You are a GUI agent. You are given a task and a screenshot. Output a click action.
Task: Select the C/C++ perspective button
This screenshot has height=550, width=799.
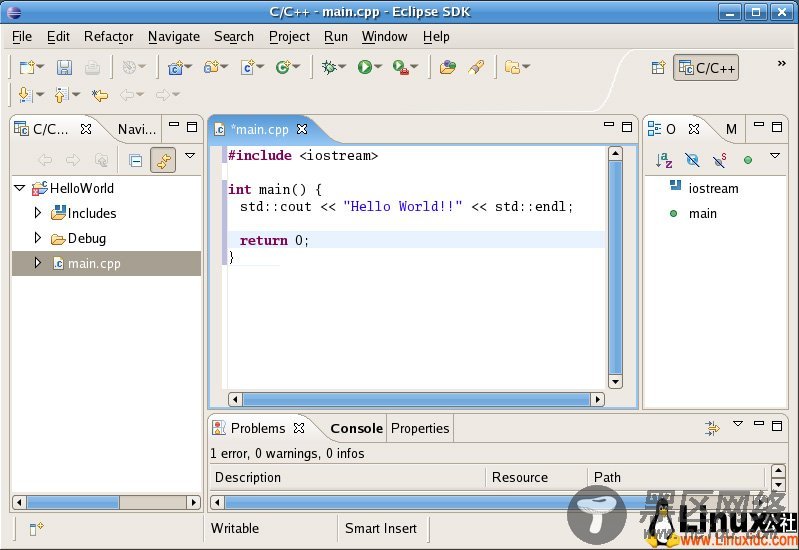point(706,68)
